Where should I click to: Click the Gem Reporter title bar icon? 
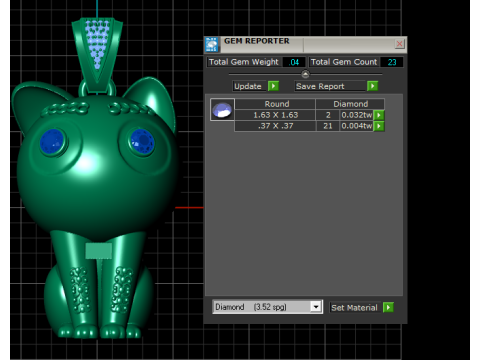click(212, 45)
